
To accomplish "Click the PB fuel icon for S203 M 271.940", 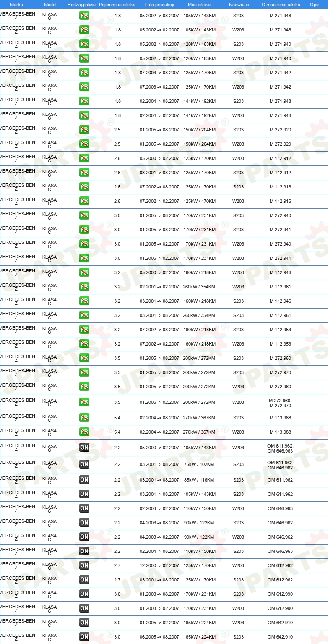I will tap(84, 44).
